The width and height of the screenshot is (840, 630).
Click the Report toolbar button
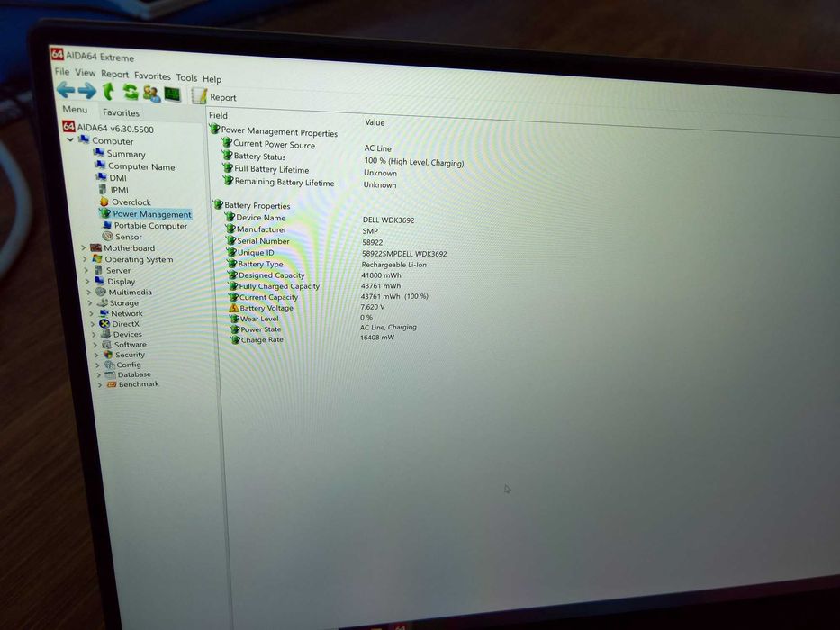(x=214, y=97)
